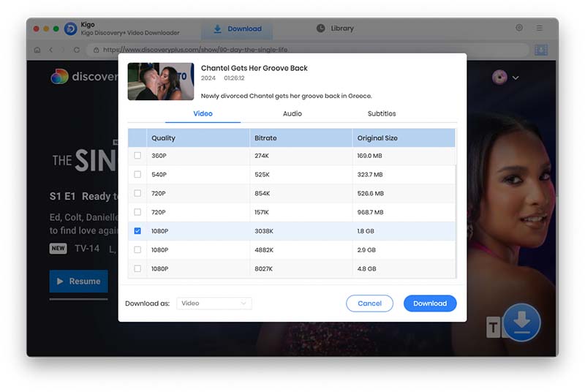Click the TV-14 rating label
This screenshot has width=585, height=392.
tap(87, 249)
